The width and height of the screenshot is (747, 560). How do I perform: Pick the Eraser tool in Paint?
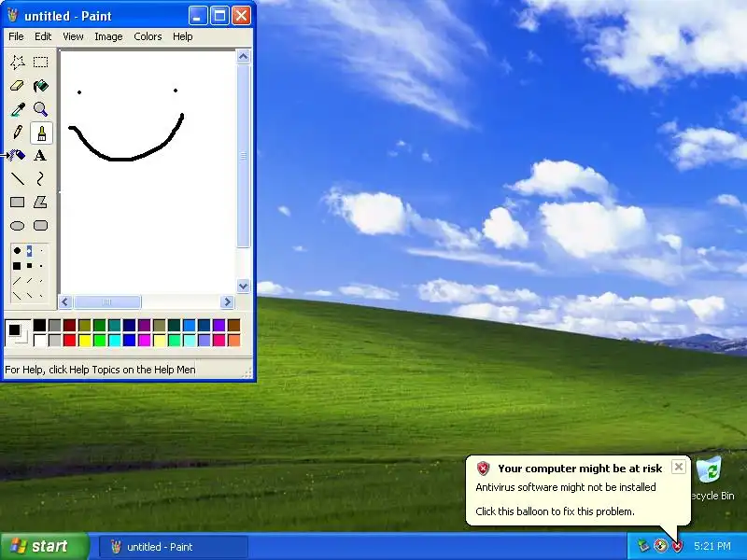point(18,86)
